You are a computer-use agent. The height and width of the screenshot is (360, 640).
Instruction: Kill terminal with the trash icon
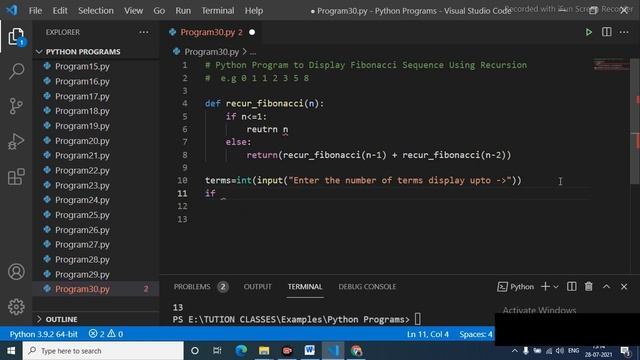coord(589,287)
